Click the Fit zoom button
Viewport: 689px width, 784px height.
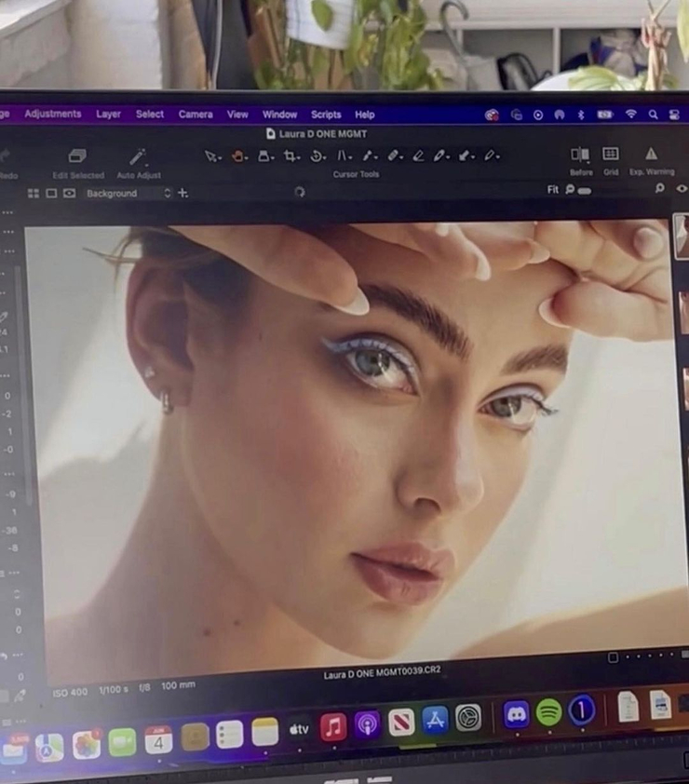pyautogui.click(x=553, y=190)
